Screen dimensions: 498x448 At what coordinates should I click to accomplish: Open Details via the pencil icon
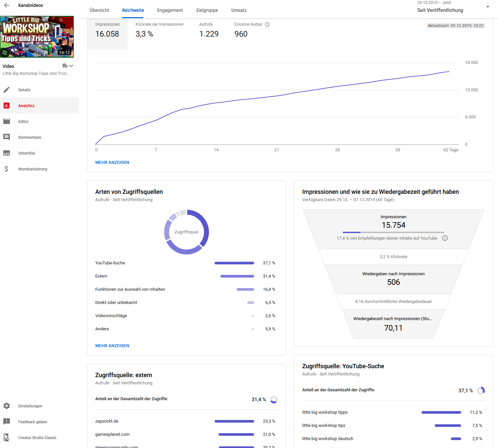click(7, 90)
